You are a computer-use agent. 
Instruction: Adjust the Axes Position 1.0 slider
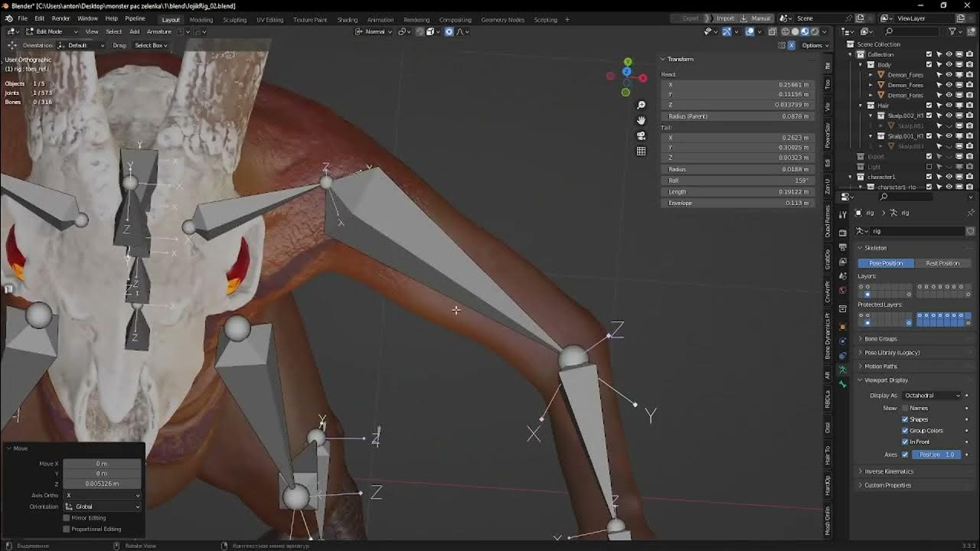(x=936, y=455)
